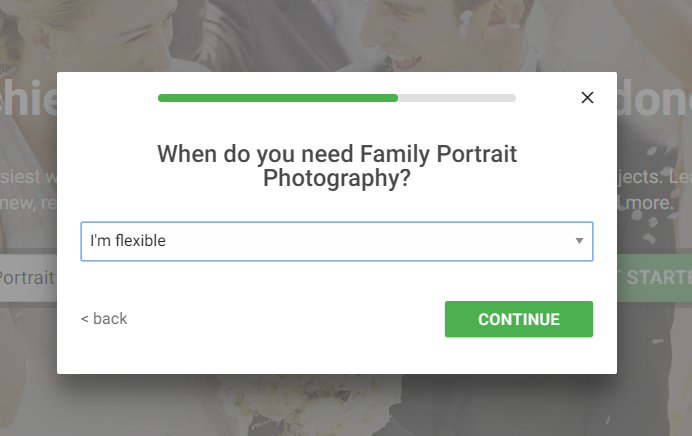The height and width of the screenshot is (436, 692).
Task: Select the "I'm flexible" text in the combo box
Action: [128, 241]
